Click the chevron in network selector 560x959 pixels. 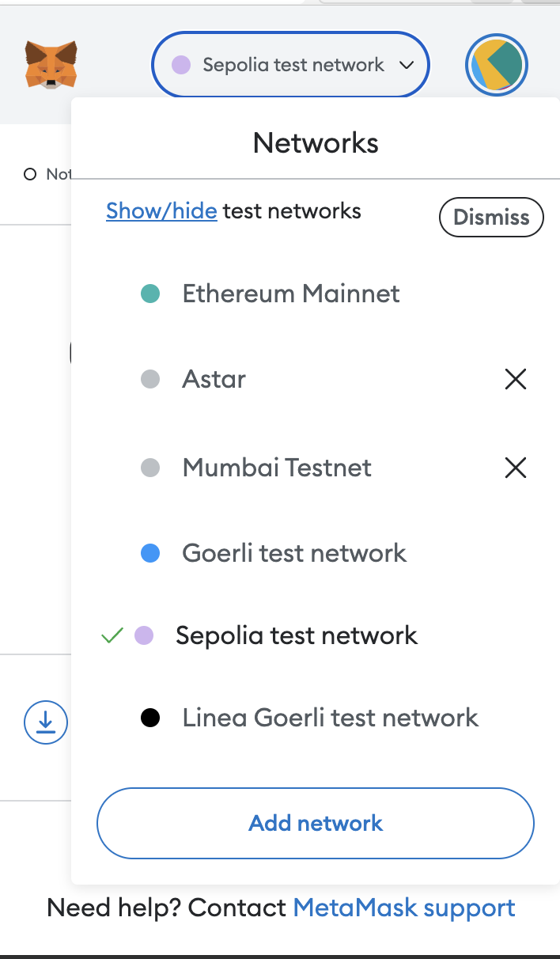tap(407, 65)
